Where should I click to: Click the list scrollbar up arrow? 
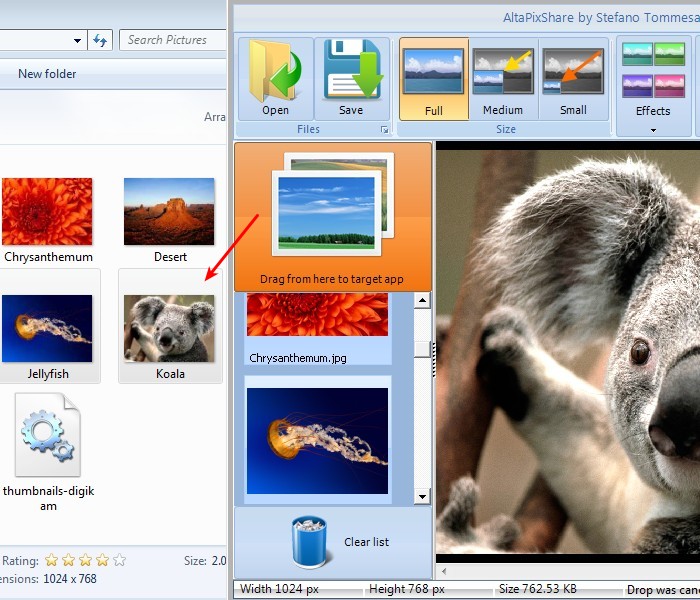coord(422,300)
